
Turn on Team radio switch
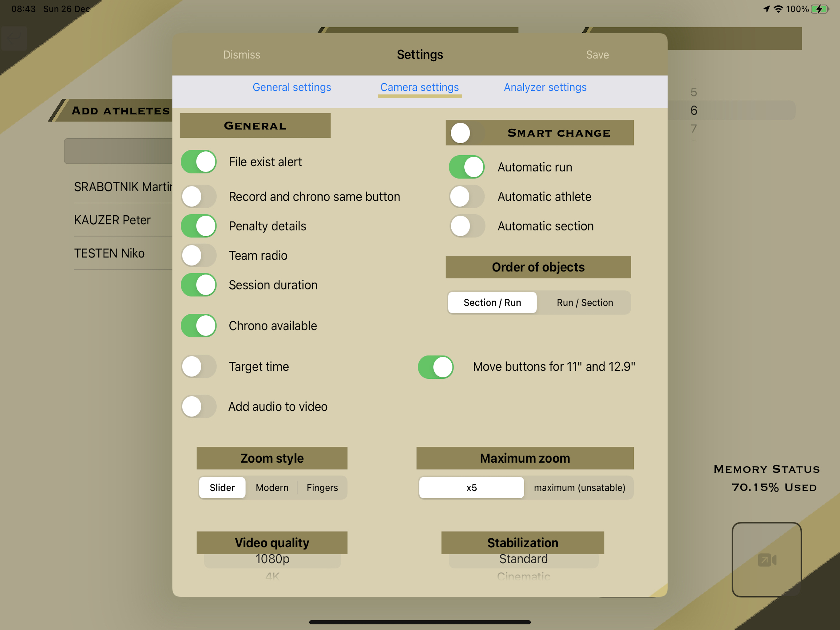tap(199, 255)
